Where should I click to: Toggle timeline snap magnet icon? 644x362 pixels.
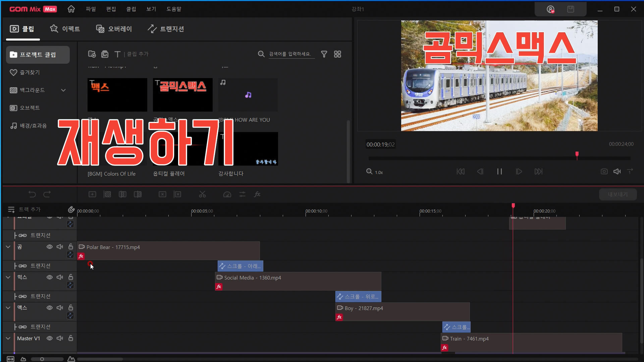[x=71, y=209]
